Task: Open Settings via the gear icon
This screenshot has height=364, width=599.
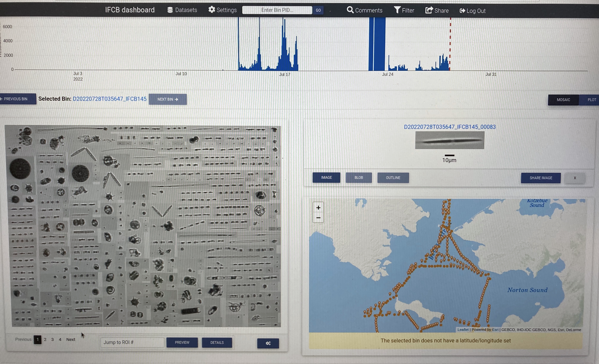Action: tap(212, 10)
